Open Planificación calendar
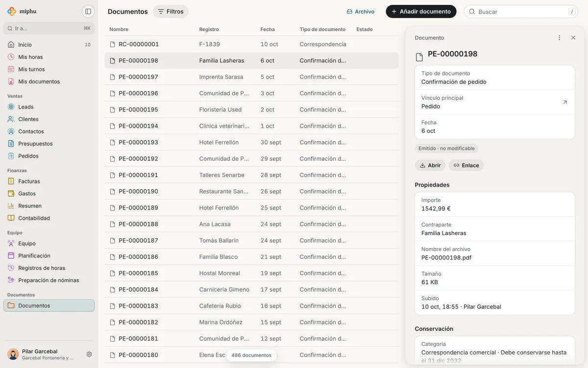Viewport: 588px width, 368px height. (49, 256)
